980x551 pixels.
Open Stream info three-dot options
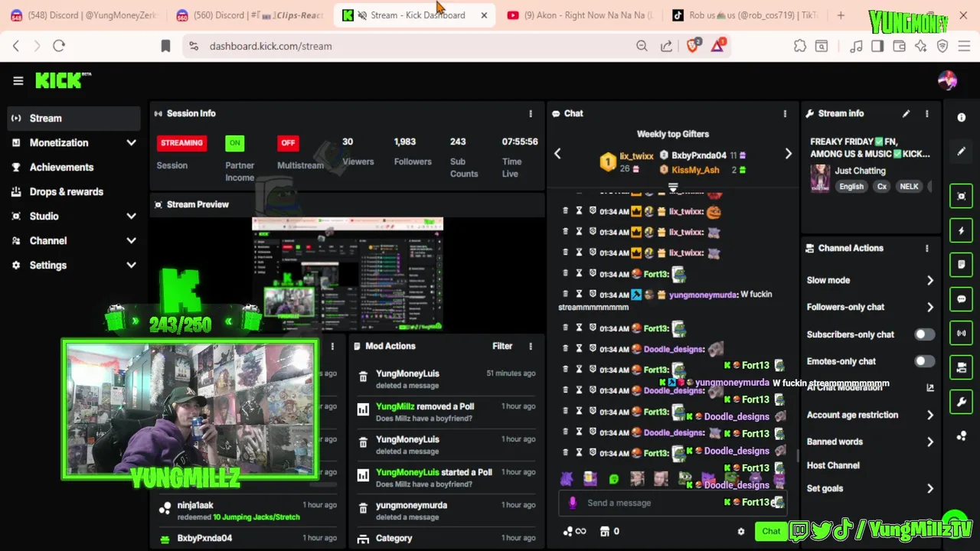(927, 113)
